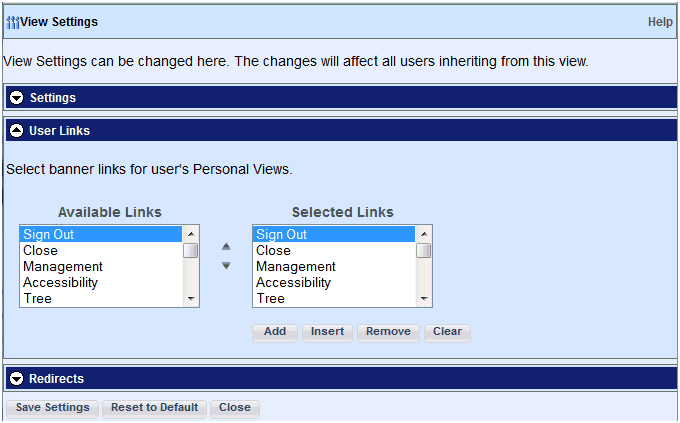The height and width of the screenshot is (423, 680).
Task: Click the View Settings sliders icon
Action: (13, 22)
